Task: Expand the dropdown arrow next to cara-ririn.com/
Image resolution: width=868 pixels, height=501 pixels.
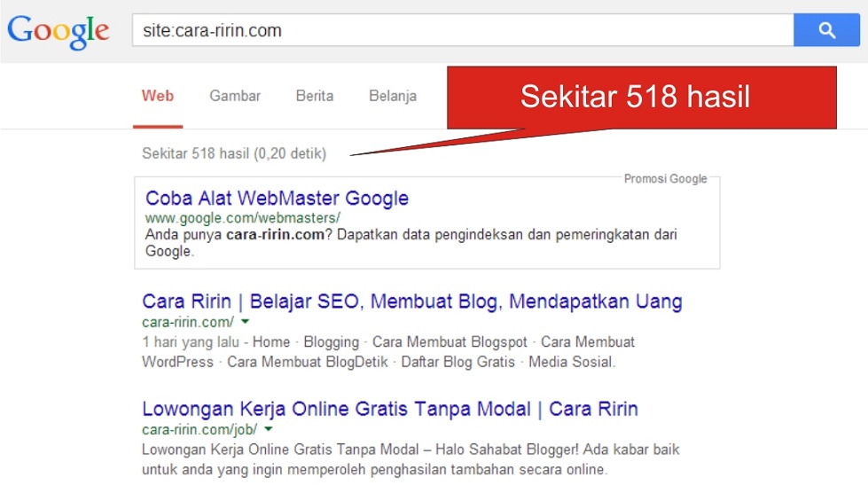Action: click(246, 321)
